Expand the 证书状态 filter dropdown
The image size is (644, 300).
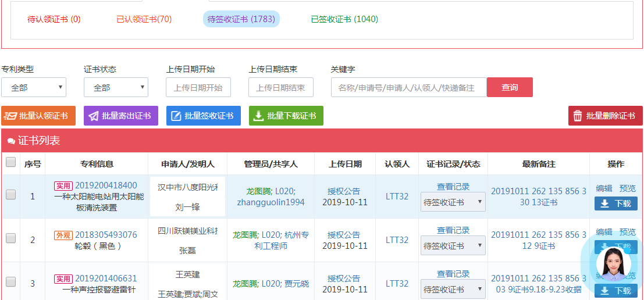(x=116, y=87)
